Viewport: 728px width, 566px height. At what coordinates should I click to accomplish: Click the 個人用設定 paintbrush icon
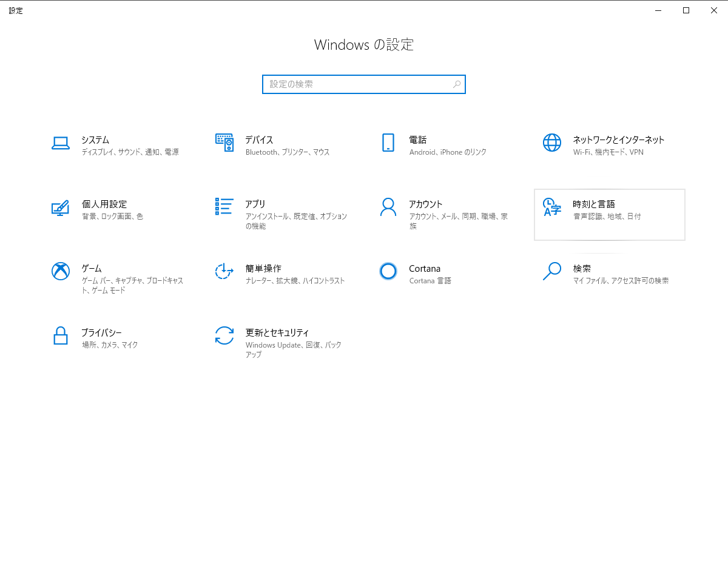click(x=61, y=207)
